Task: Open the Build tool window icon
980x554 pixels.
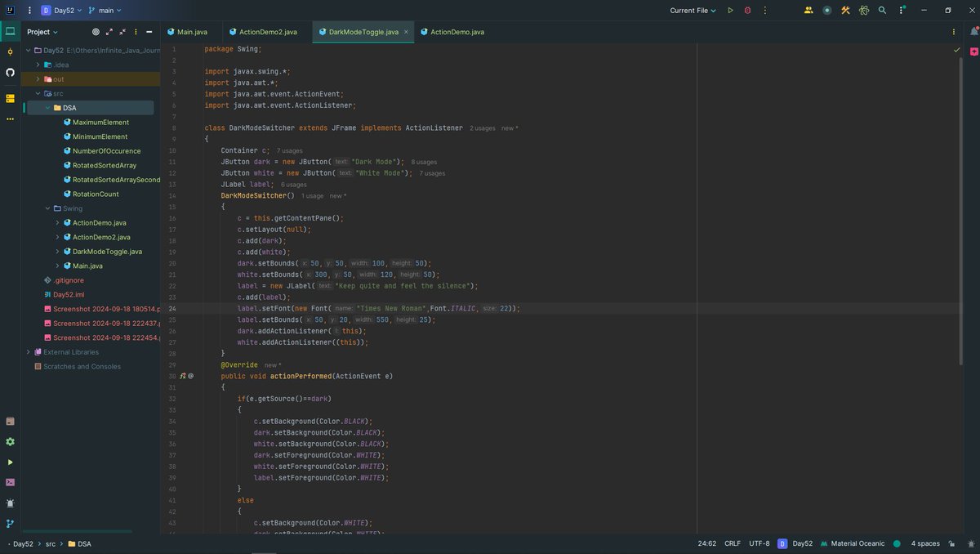Action: [10, 422]
